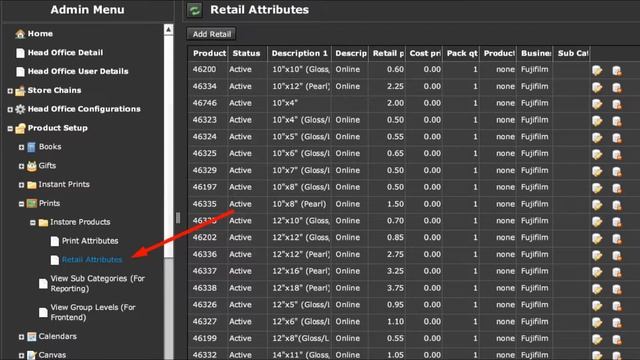Image resolution: width=640 pixels, height=360 pixels.
Task: Select product code 46335 cell
Action: pos(208,204)
